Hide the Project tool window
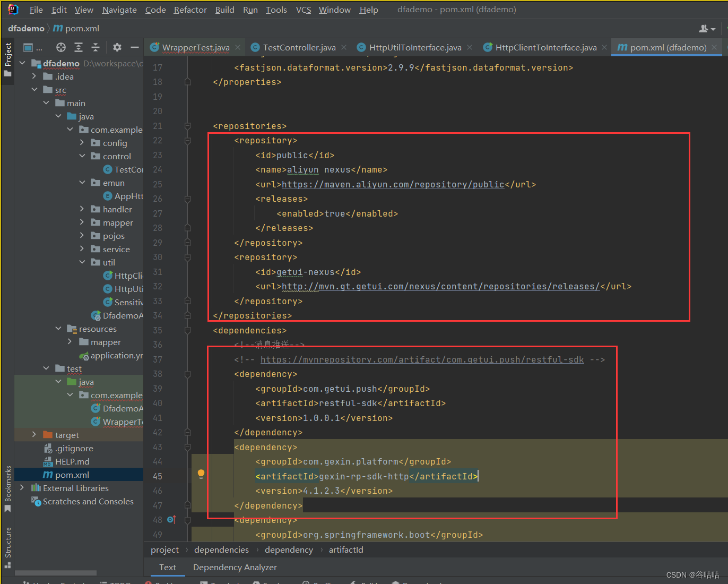The width and height of the screenshot is (728, 584). 135,47
